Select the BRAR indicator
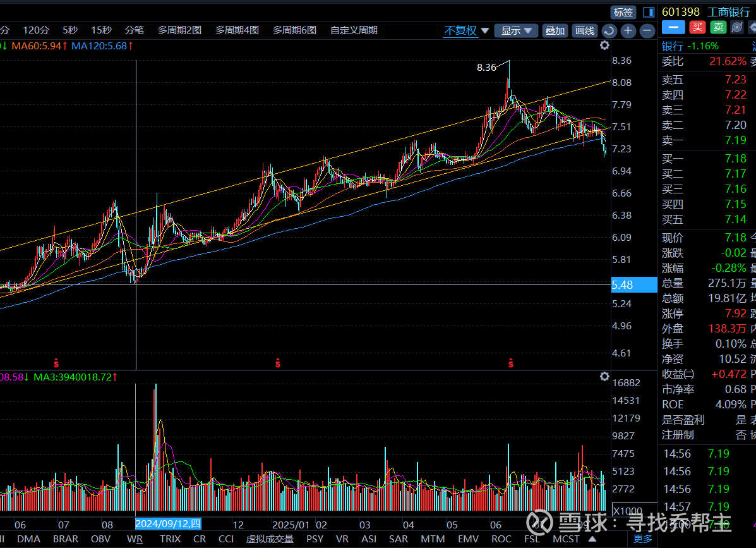The height and width of the screenshot is (548, 756). pyautogui.click(x=66, y=539)
